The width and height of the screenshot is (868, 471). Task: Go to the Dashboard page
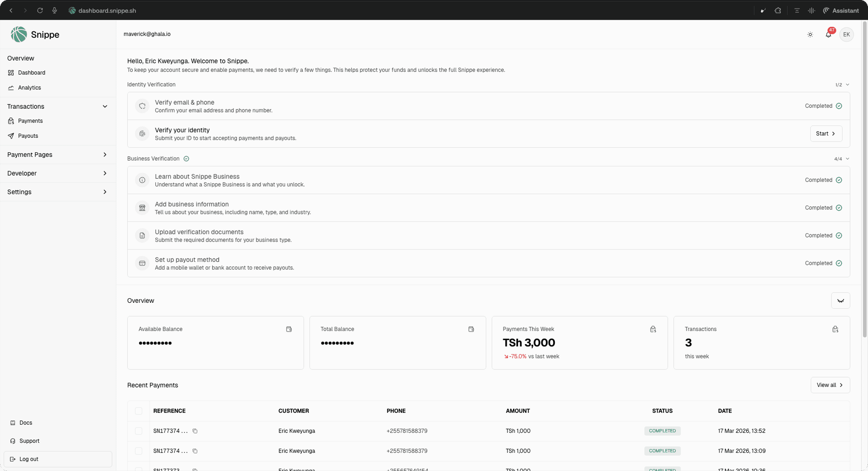click(x=31, y=72)
